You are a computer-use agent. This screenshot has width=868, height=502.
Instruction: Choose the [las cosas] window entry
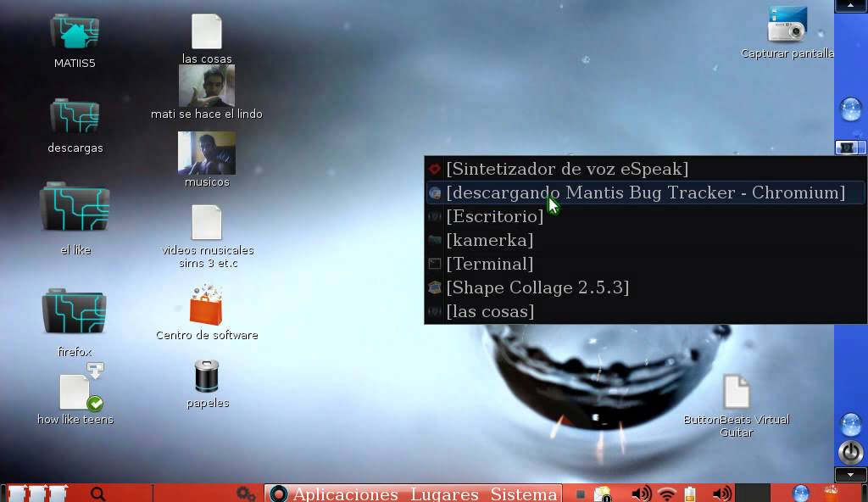coord(645,311)
